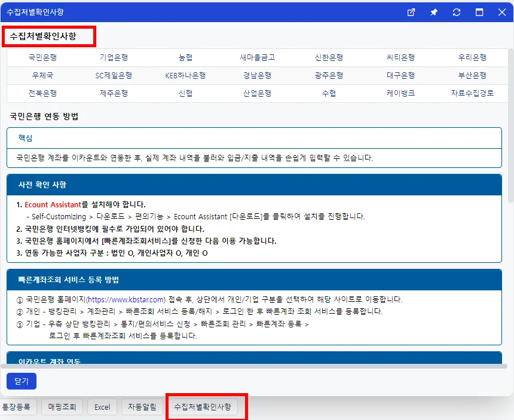Pin the 수집처별확인사항 dialog
This screenshot has height=420, width=514.
coord(434,13)
